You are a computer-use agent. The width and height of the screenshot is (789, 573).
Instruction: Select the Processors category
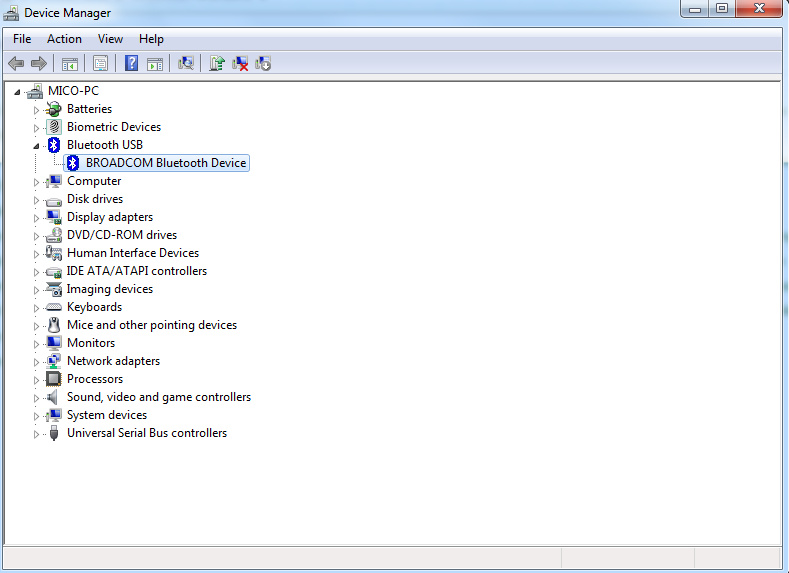pyautogui.click(x=95, y=379)
